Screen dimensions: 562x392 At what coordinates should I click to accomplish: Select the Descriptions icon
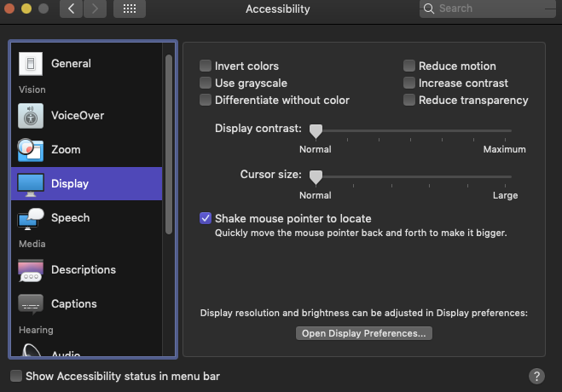(31, 270)
